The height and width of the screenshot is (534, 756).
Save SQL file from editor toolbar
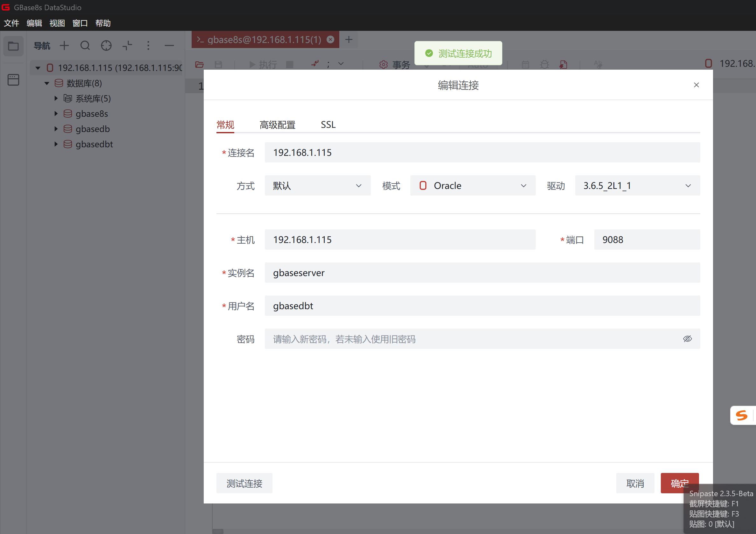click(x=218, y=65)
